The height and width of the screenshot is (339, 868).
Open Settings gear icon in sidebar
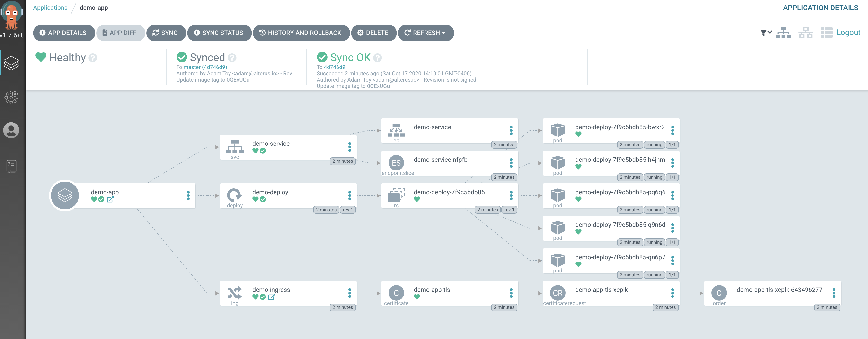click(x=11, y=97)
